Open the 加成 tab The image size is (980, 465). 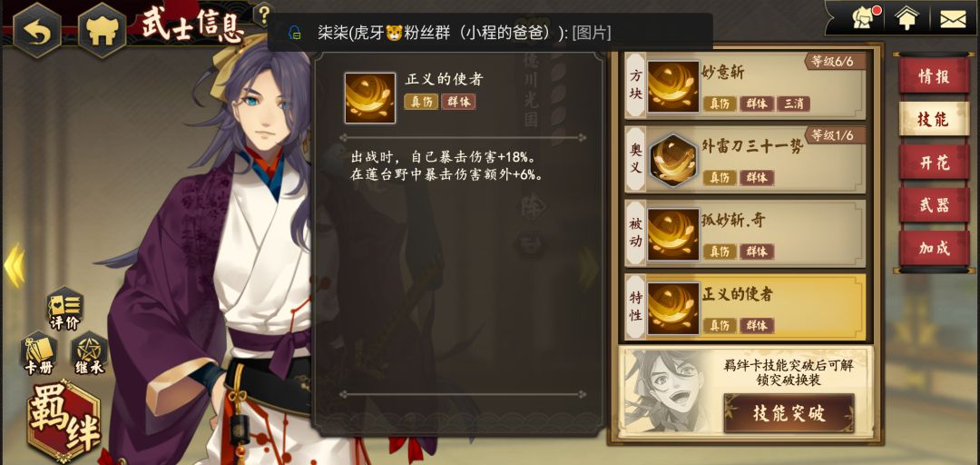point(934,249)
